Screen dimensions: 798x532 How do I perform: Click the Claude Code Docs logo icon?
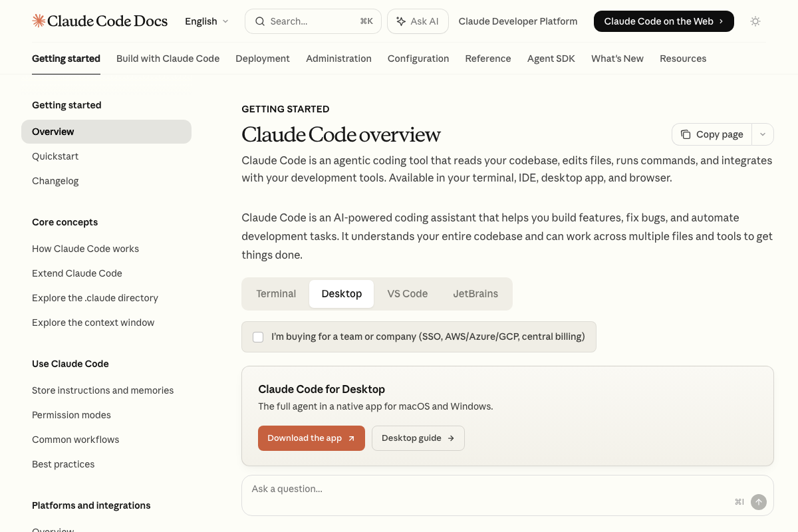pos(38,21)
